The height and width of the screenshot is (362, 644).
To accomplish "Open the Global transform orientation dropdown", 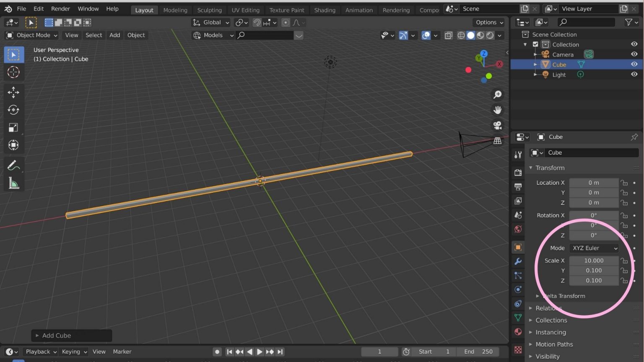I will (210, 22).
